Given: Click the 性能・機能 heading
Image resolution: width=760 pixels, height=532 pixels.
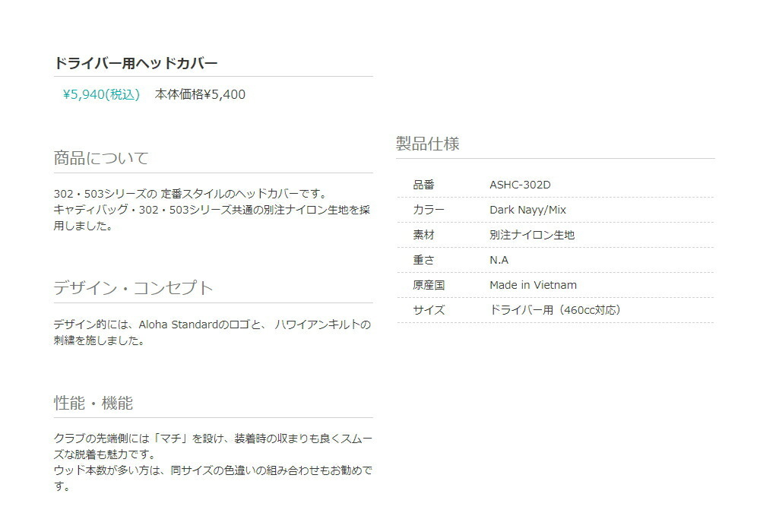Looking at the screenshot, I should coord(93,403).
